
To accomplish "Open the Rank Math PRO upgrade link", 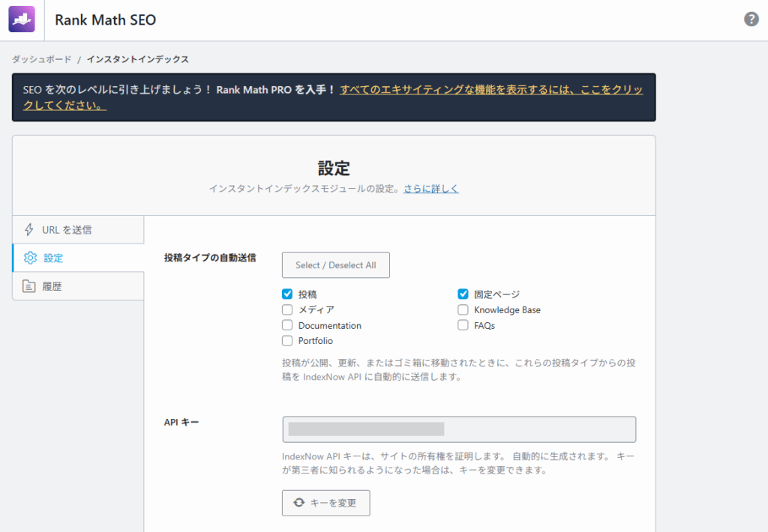I will (333, 97).
